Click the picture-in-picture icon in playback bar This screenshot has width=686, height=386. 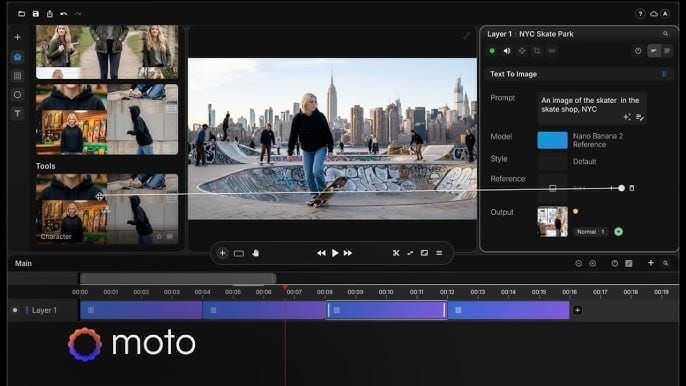(x=424, y=253)
